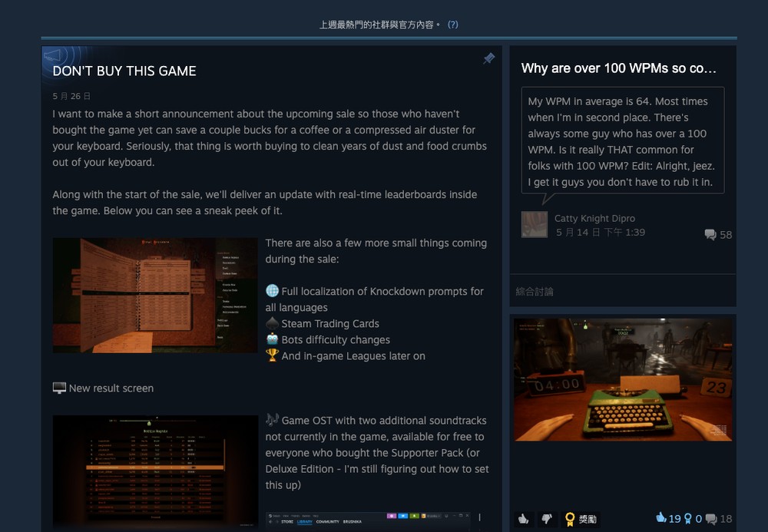Open the 'Why are over 100 WPMs' discussion

point(618,68)
